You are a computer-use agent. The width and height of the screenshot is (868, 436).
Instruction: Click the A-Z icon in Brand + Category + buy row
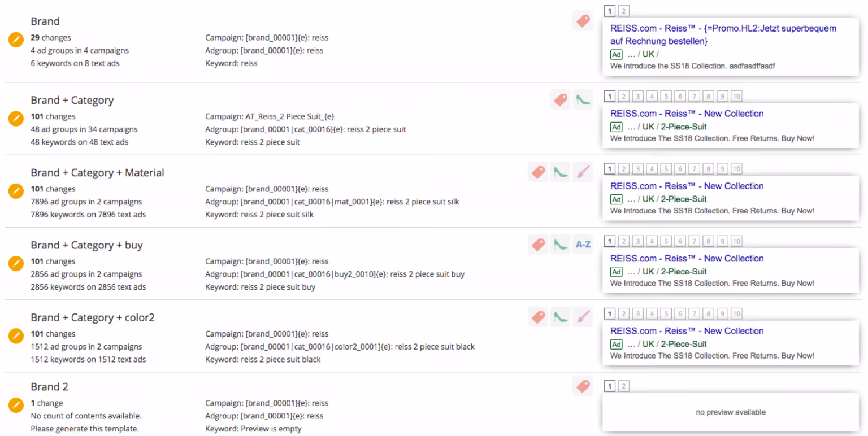tap(583, 245)
